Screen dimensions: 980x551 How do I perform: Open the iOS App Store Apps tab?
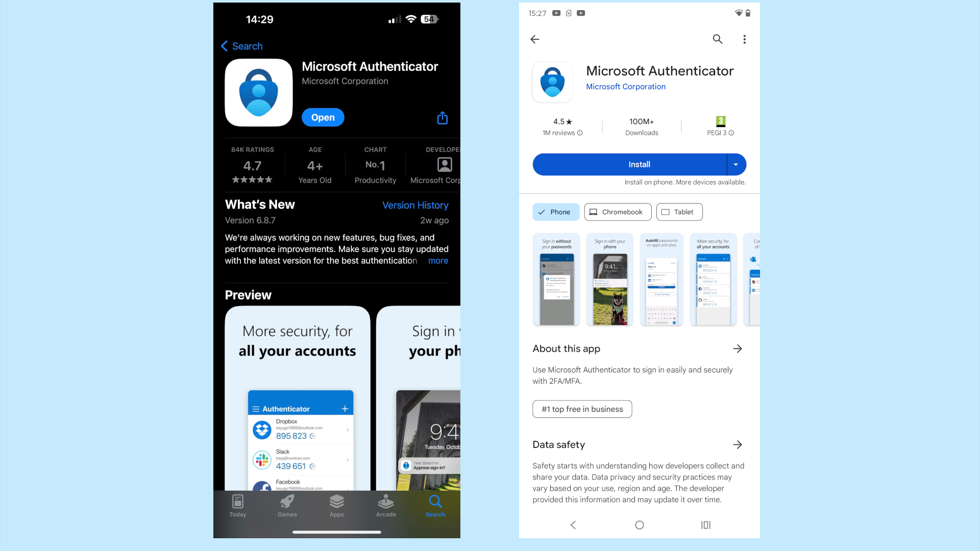coord(336,505)
